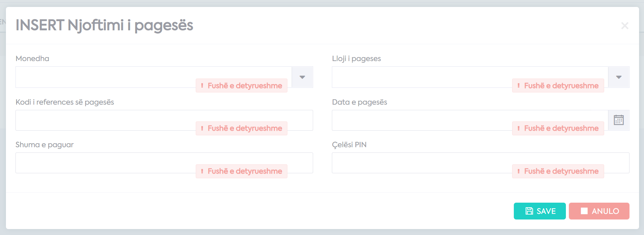Close the INSERT Njoftimi i pagesës dialog
This screenshot has width=644, height=235.
[625, 25]
